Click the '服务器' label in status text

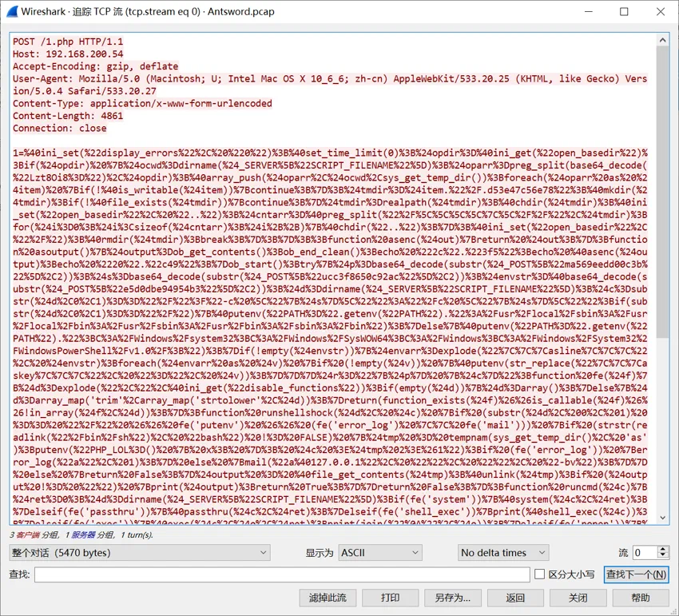pos(83,535)
